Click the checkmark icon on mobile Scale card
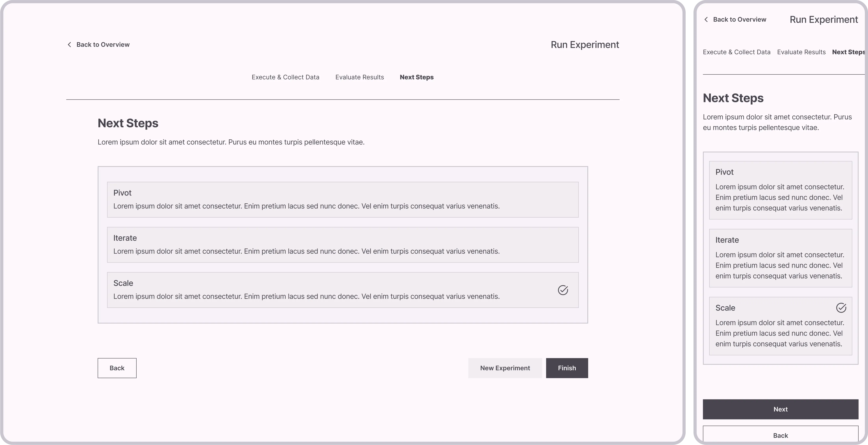The image size is (868, 445). pyautogui.click(x=841, y=307)
